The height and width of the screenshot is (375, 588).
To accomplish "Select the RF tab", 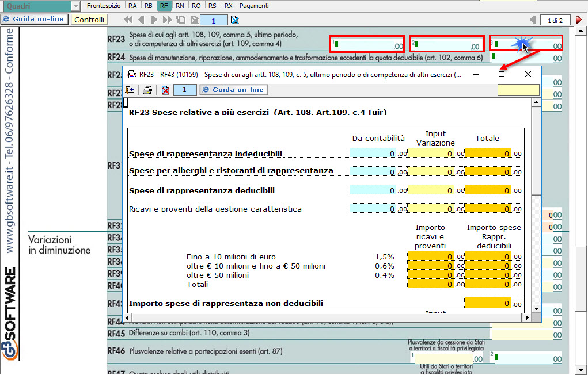I will coord(164,6).
